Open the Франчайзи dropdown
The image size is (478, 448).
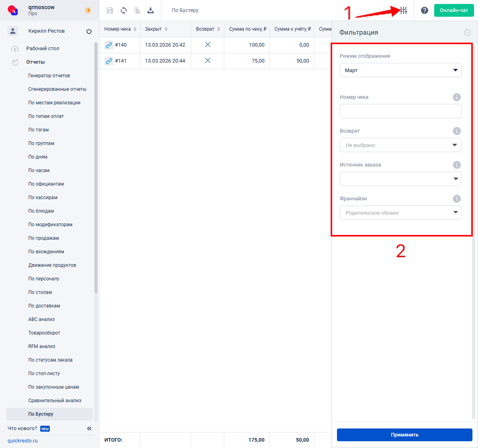pos(400,213)
